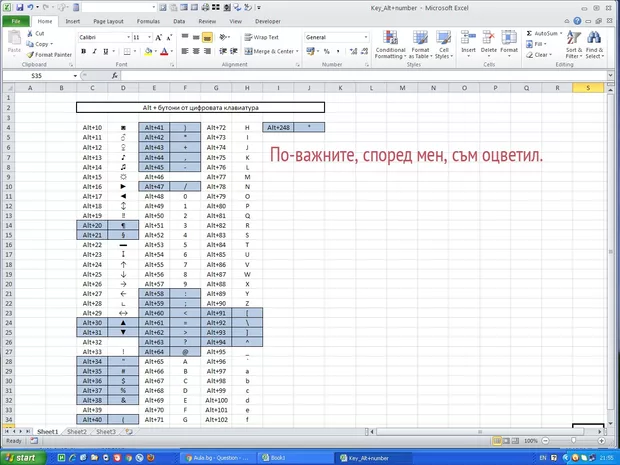
Task: Open the font size dropdown
Action: [x=149, y=37]
